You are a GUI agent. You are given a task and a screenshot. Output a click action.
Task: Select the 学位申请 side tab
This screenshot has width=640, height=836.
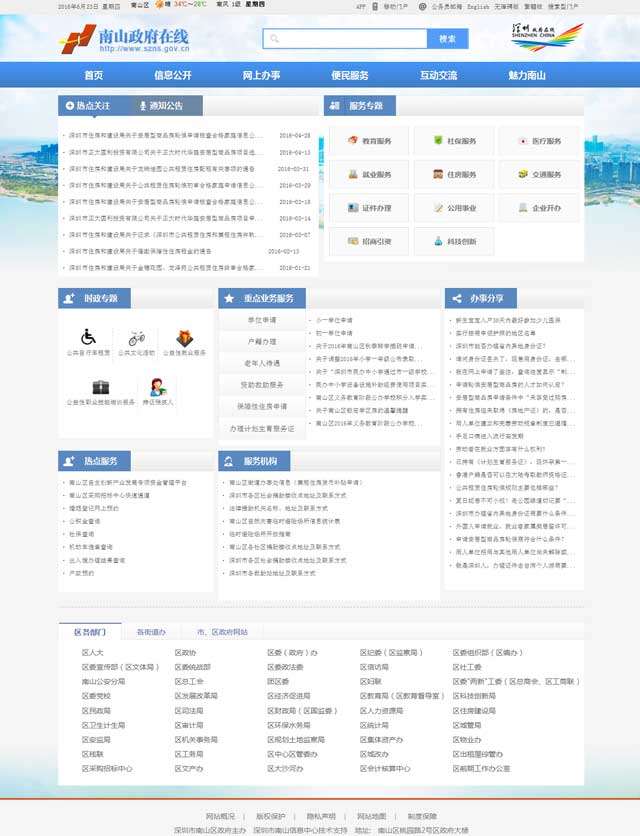262,320
